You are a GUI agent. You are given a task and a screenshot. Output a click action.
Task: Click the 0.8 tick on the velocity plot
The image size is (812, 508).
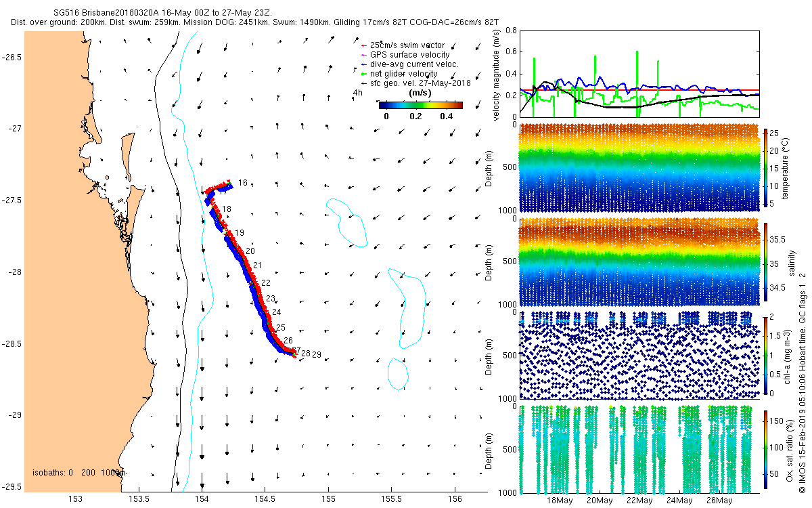[510, 31]
